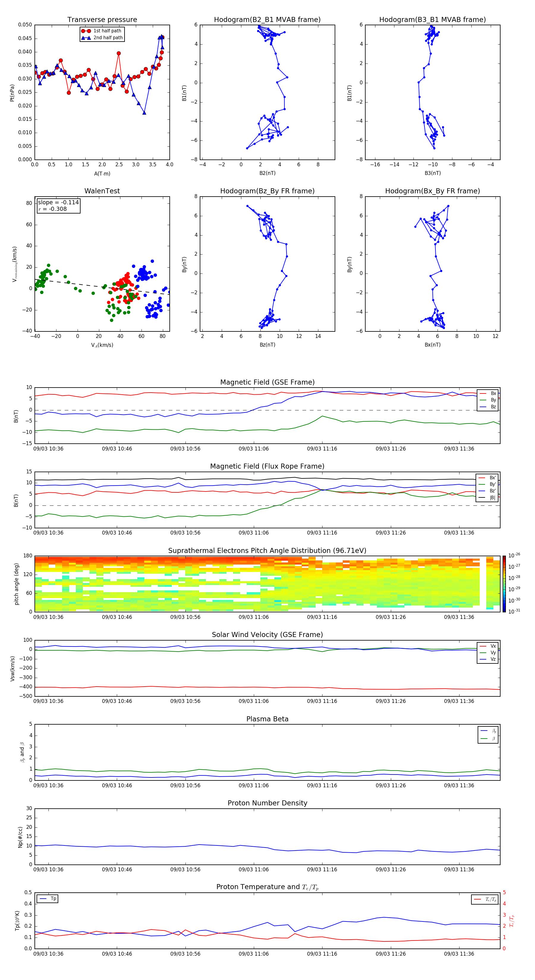Screen dimensions: 535x980
Task: Click the 'Vy' legend entry
Action: (x=488, y=652)
